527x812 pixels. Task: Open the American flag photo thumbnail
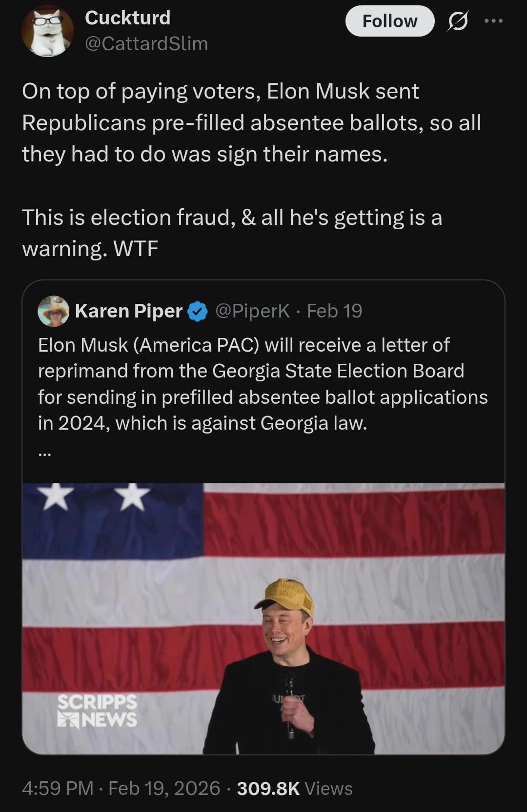263,618
